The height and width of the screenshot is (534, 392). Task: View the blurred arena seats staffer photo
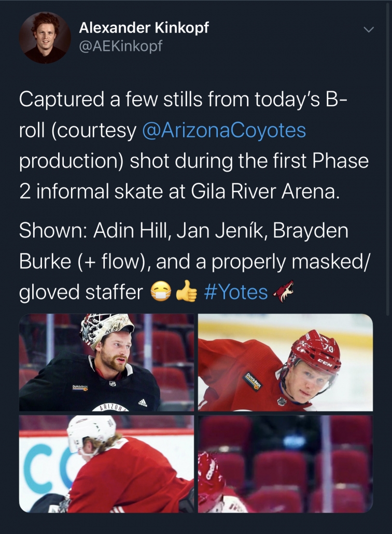click(285, 464)
